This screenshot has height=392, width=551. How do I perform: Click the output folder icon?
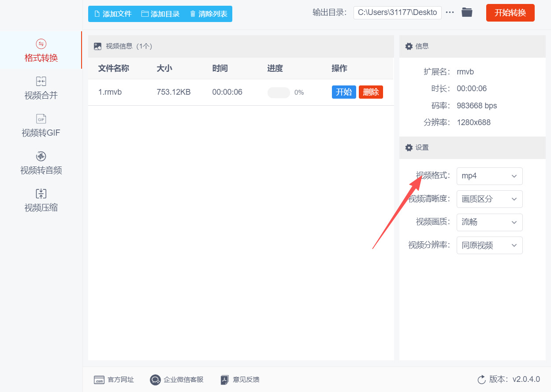(x=467, y=13)
